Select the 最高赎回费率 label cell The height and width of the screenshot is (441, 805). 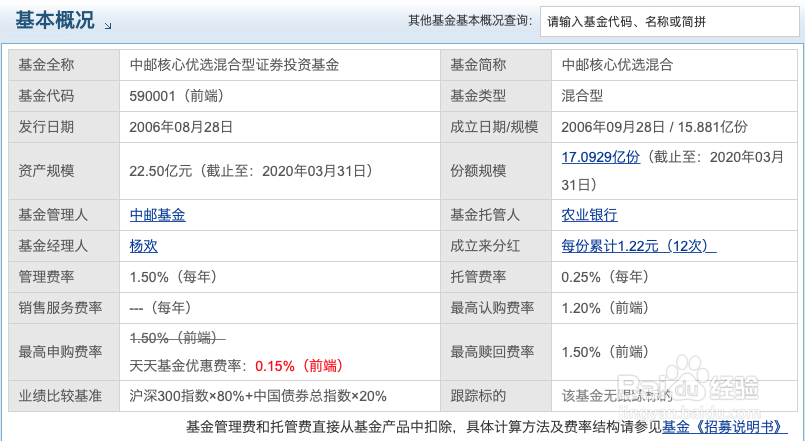(x=496, y=352)
